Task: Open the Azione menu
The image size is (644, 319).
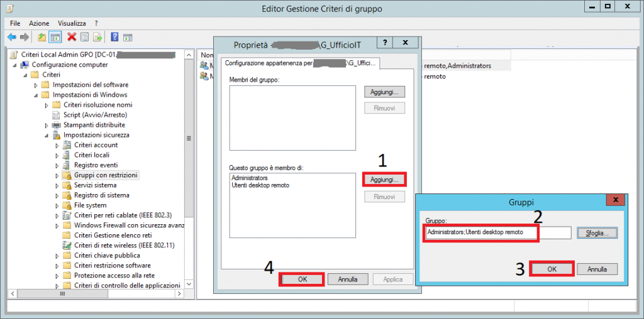Action: pos(39,23)
